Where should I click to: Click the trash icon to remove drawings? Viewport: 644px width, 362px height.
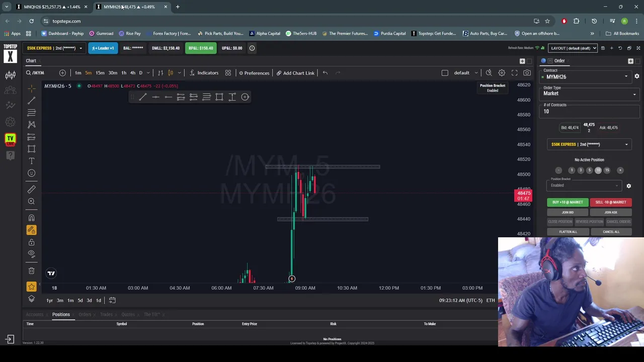[31, 270]
